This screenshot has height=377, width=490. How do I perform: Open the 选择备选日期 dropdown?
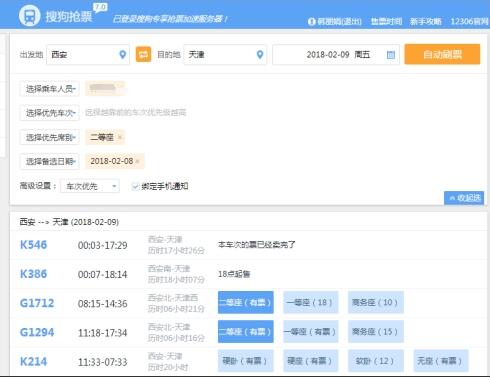click(x=50, y=162)
